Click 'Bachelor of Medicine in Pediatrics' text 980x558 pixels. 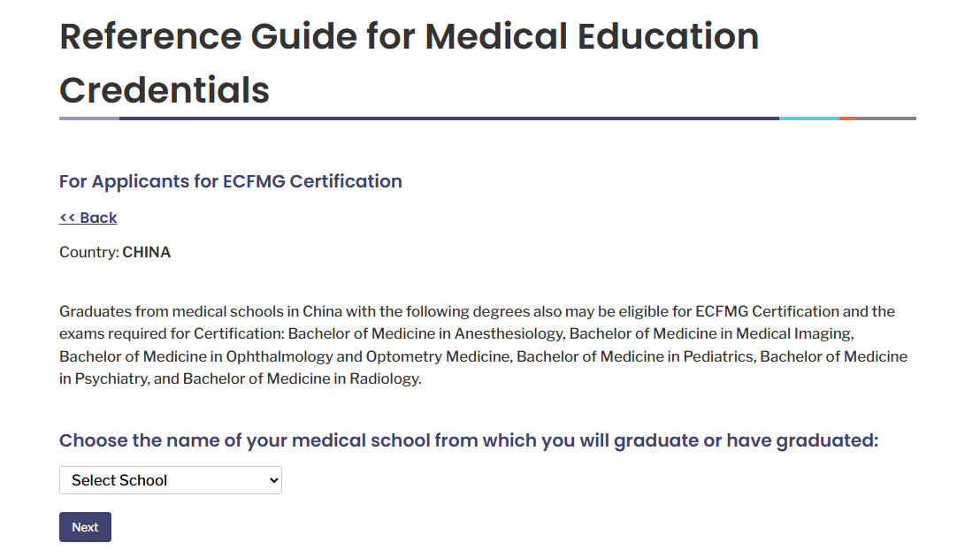(635, 356)
